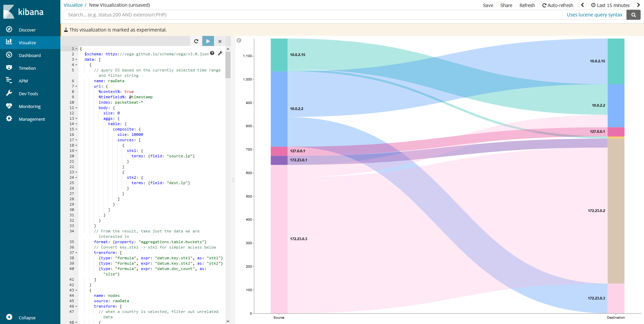Save the new visualization

point(488,5)
